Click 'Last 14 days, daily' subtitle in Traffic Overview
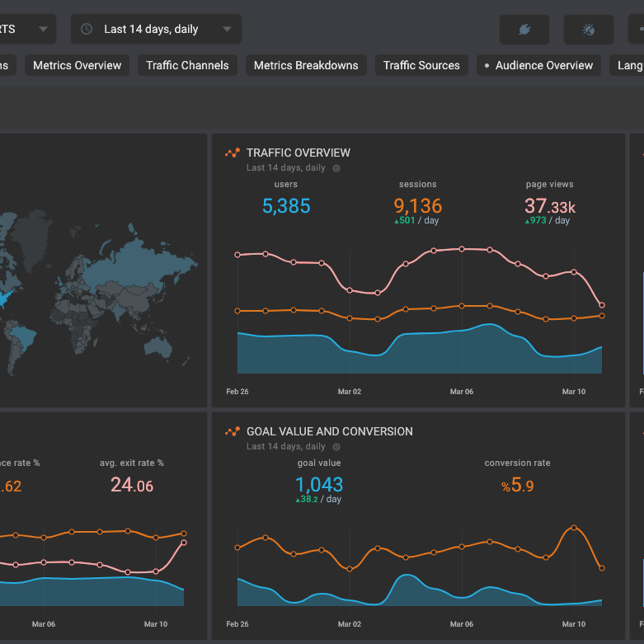The width and height of the screenshot is (644, 644). (286, 167)
